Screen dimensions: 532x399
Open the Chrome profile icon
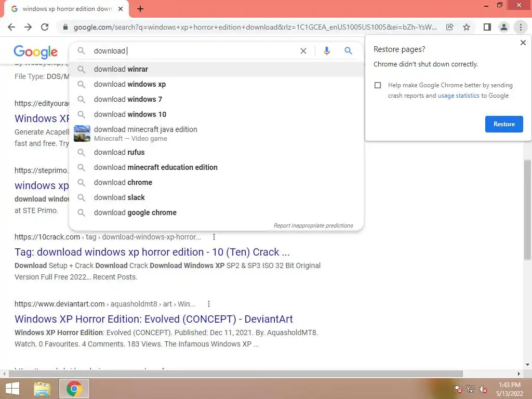coord(504,27)
